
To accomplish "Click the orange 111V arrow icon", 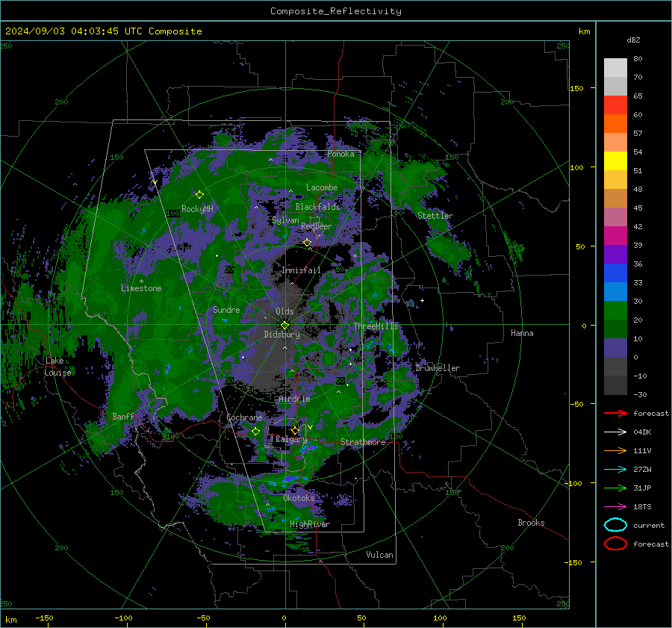I will [615, 450].
